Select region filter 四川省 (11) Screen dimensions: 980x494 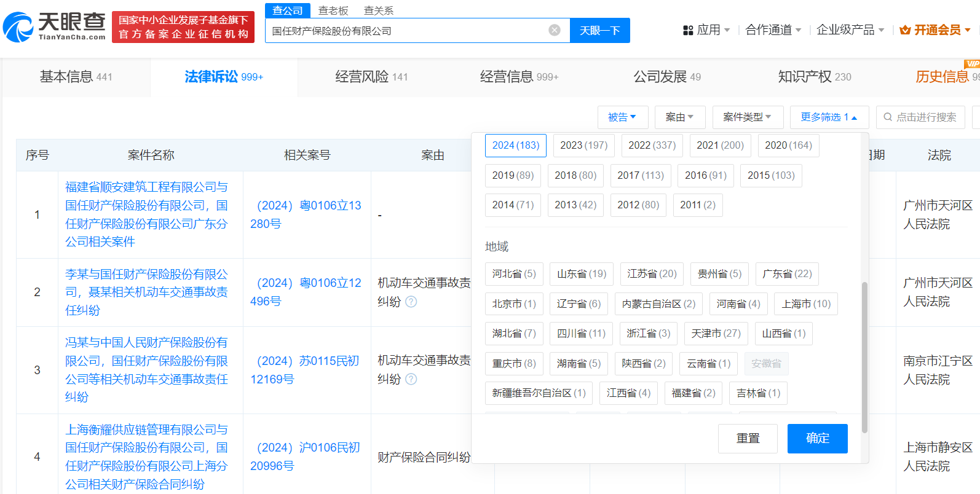point(581,334)
